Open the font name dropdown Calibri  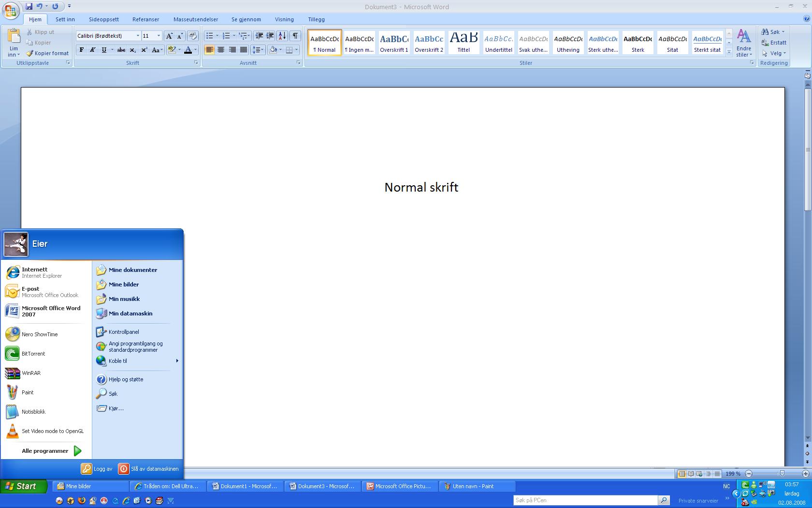(x=138, y=36)
